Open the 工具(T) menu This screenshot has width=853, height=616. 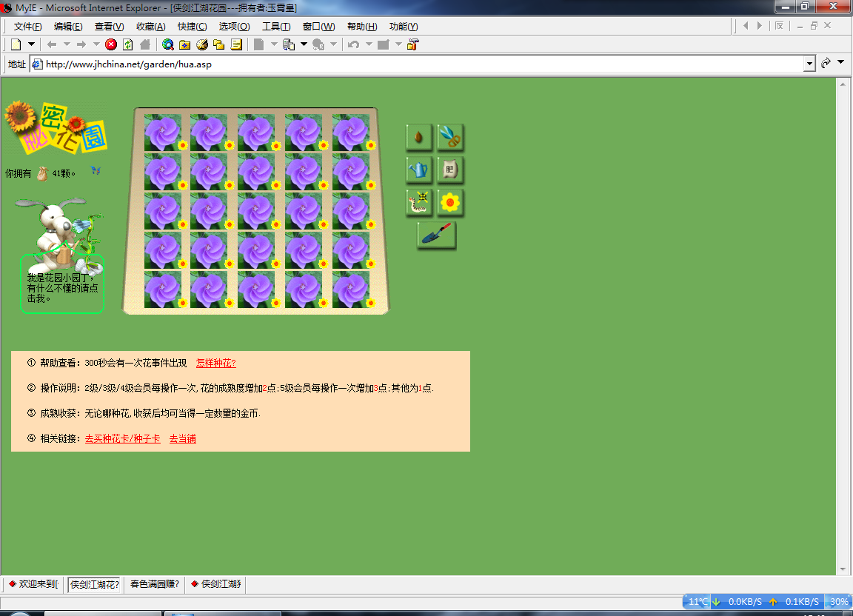click(x=276, y=27)
